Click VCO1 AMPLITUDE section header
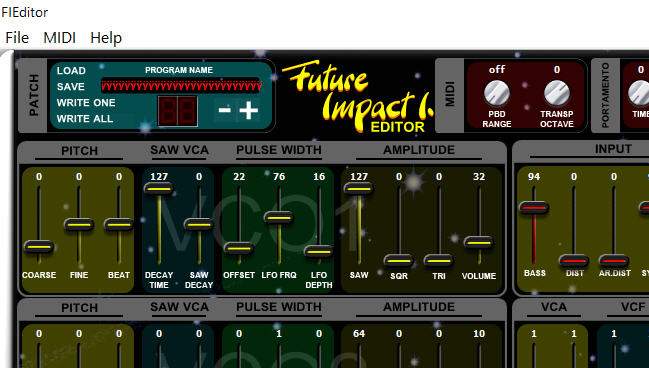Image resolution: width=649 pixels, height=368 pixels. (419, 150)
